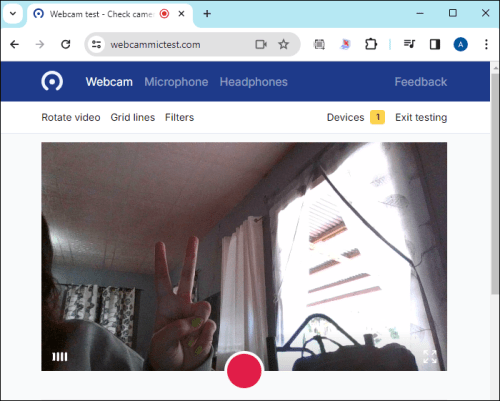The width and height of the screenshot is (500, 401).
Task: Click the audio level bars icon
Action: [x=60, y=357]
